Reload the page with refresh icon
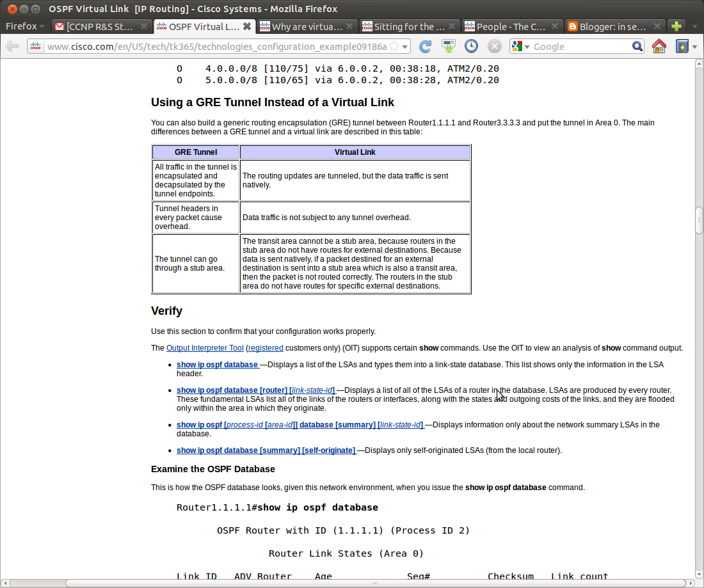 pos(425,46)
